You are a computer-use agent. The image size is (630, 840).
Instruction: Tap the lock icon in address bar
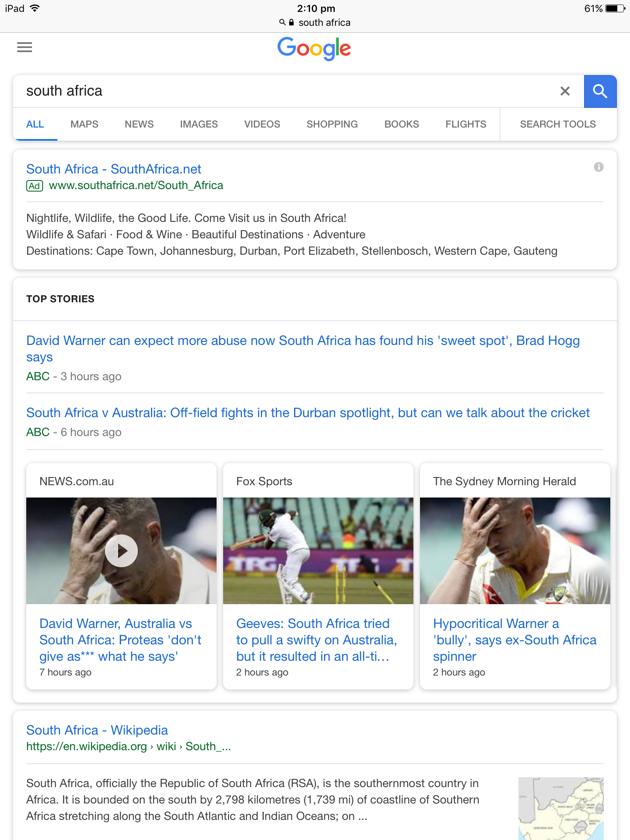coord(291,23)
